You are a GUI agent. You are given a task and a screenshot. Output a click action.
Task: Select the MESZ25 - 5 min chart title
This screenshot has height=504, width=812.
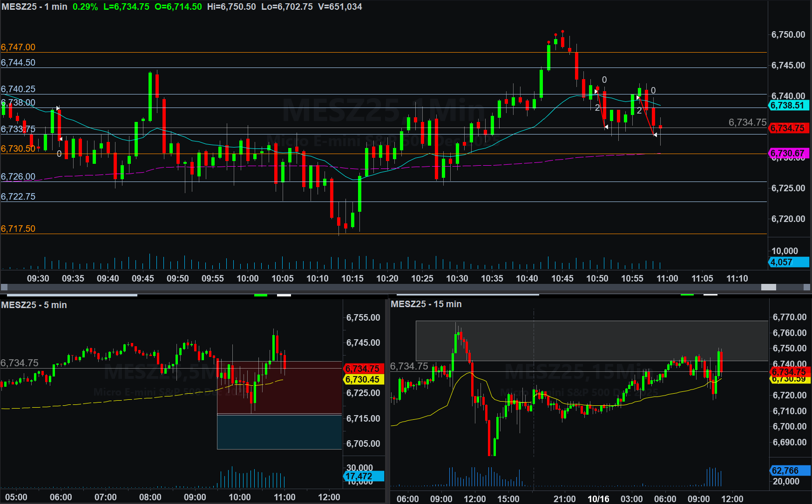(34, 305)
